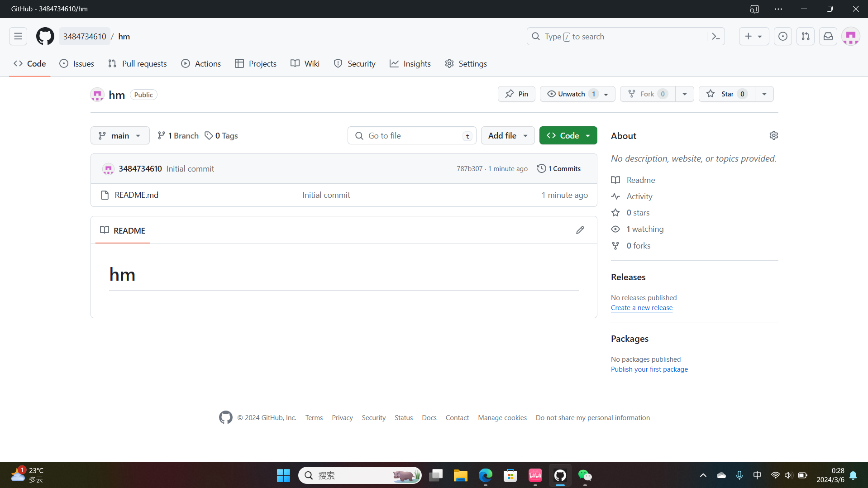Star the hm repository

(x=727, y=94)
